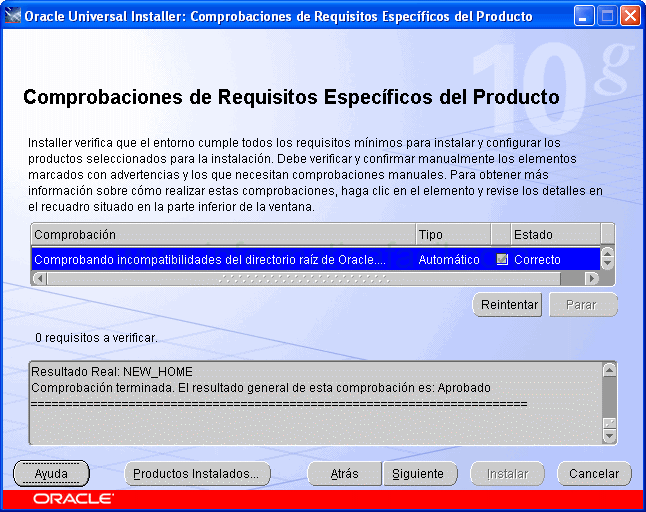Click the details pane scroll down arrow
The image size is (646, 512).
point(609,436)
